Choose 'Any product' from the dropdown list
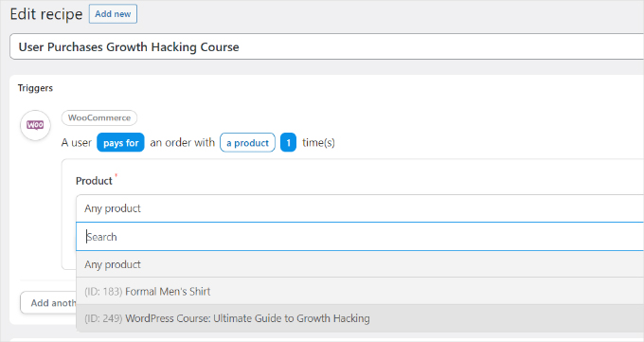The image size is (644, 342). click(x=360, y=264)
